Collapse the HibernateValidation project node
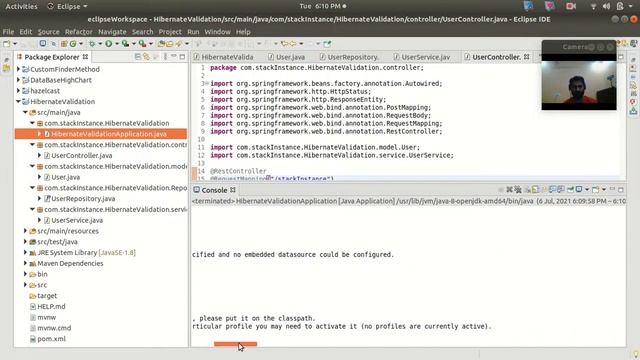This screenshot has height=360, width=640. tap(18, 102)
